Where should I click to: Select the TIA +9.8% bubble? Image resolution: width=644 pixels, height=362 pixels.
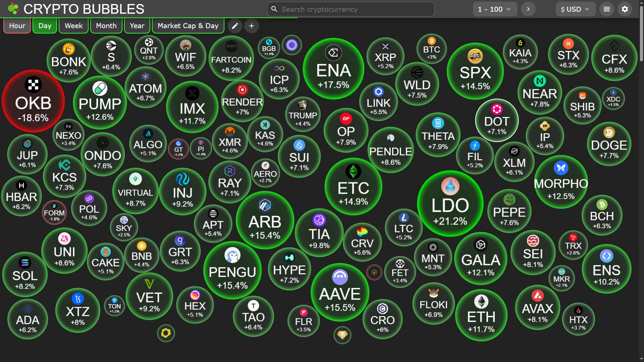point(319,233)
